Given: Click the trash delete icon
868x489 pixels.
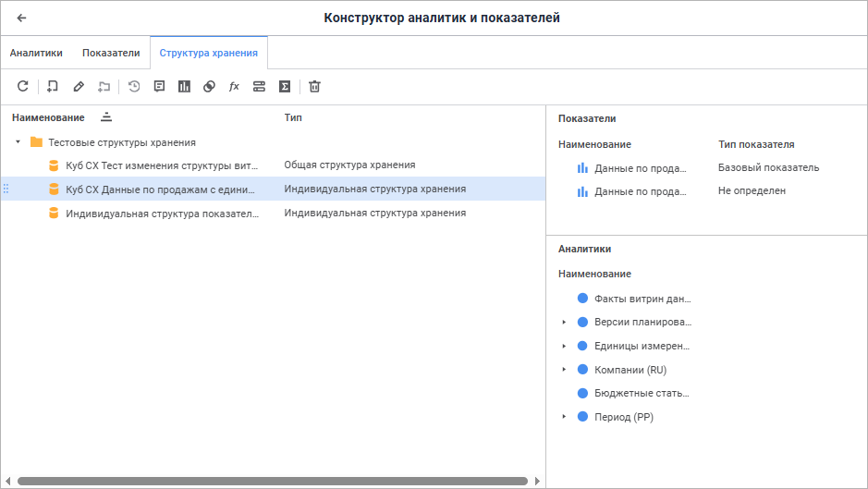Looking at the screenshot, I should [314, 86].
